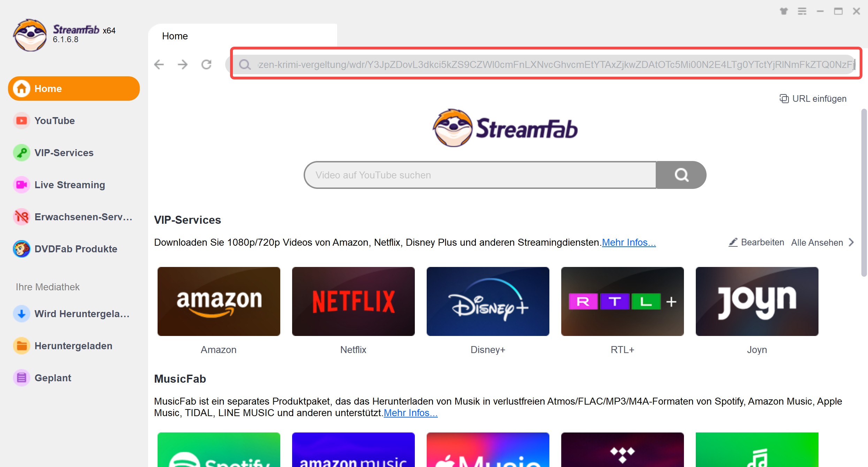Open the hamburger menu in title bar
This screenshot has height=467, width=868.
tap(802, 11)
